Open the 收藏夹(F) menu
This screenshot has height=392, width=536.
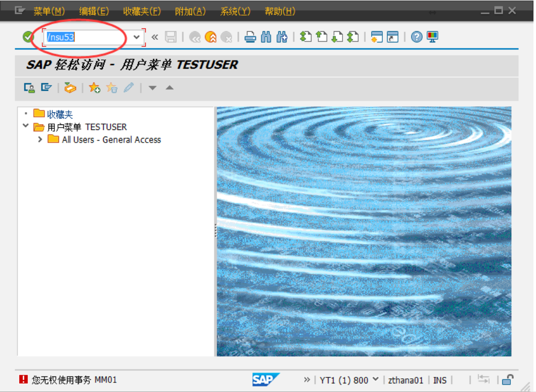coord(142,11)
